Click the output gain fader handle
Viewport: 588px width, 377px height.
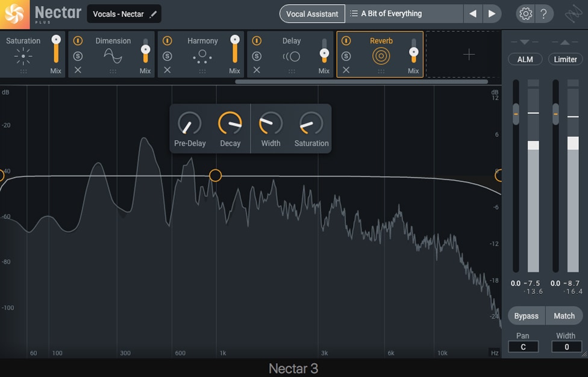[555, 114]
